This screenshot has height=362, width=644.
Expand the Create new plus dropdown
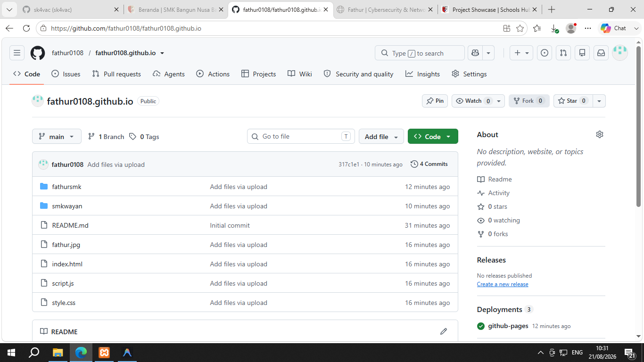click(x=521, y=53)
